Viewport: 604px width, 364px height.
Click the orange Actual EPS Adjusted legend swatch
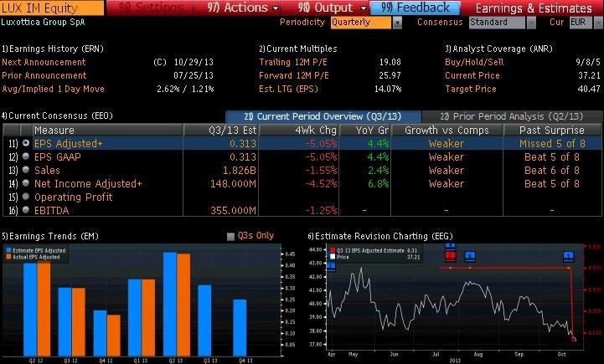(8, 257)
